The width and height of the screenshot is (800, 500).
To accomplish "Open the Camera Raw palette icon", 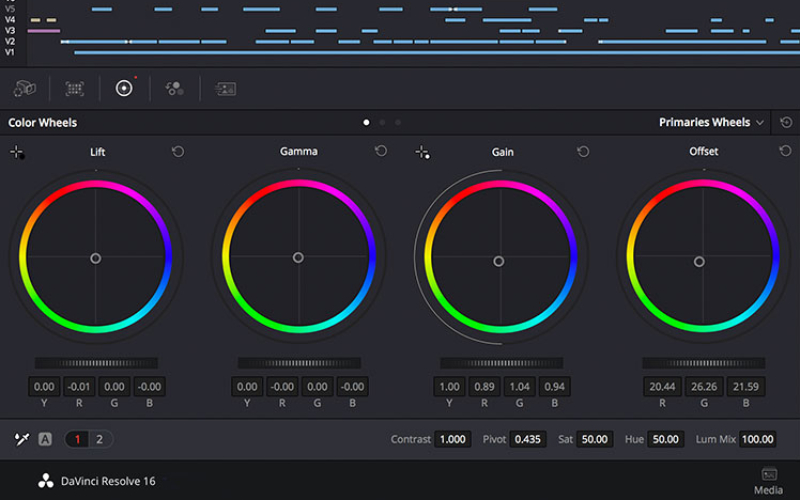I will coord(24,88).
